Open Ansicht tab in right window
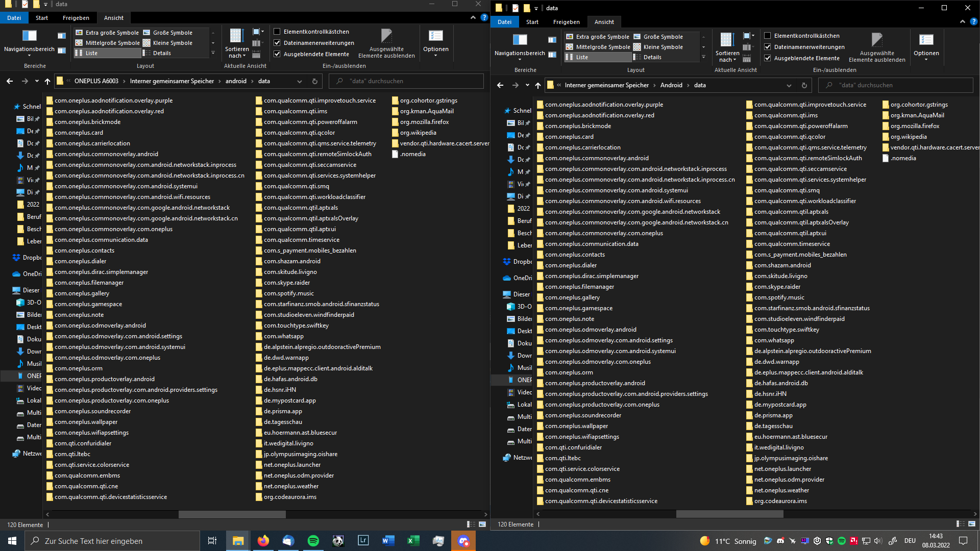The height and width of the screenshot is (551, 980). 604,22
